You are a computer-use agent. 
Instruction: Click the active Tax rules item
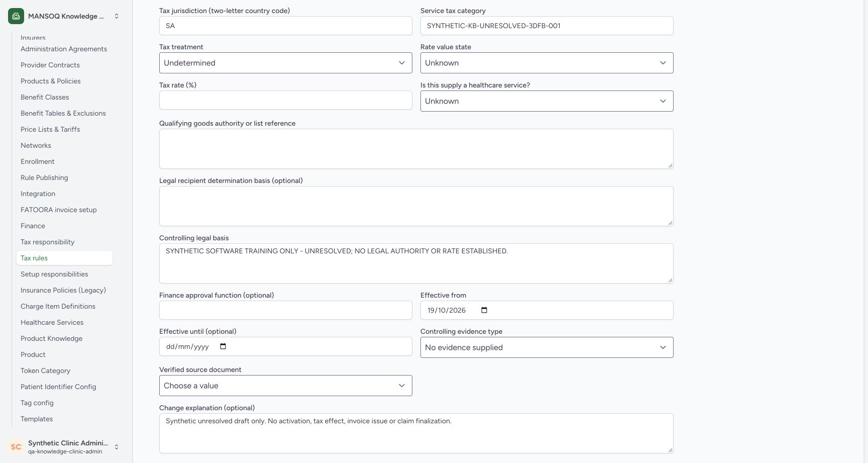64,258
